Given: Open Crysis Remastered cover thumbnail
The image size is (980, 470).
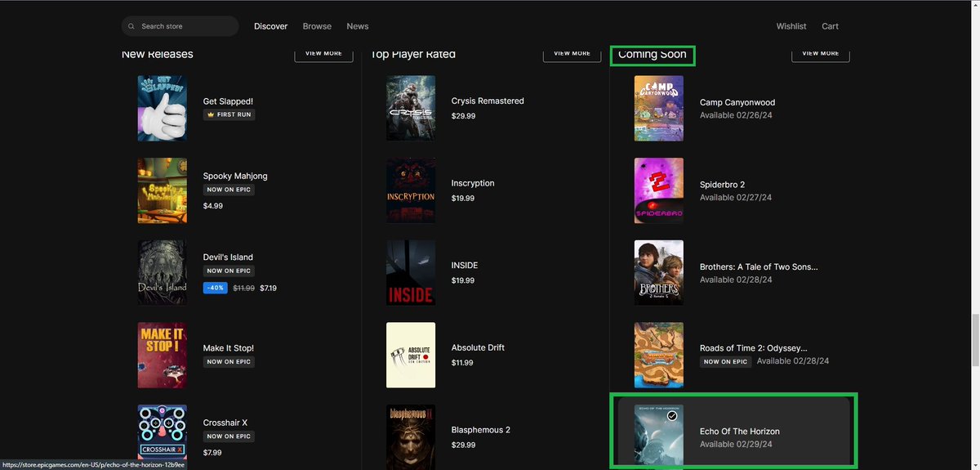Looking at the screenshot, I should pyautogui.click(x=411, y=108).
